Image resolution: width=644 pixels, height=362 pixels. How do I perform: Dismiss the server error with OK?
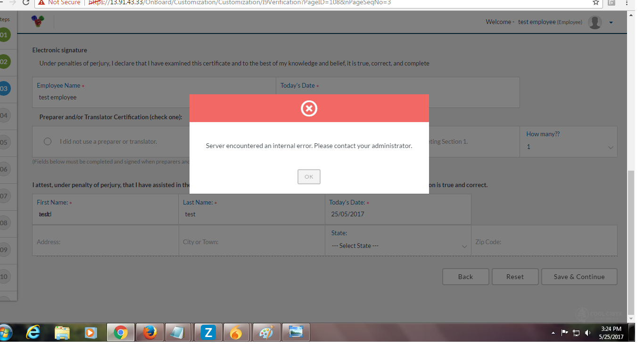click(x=309, y=176)
